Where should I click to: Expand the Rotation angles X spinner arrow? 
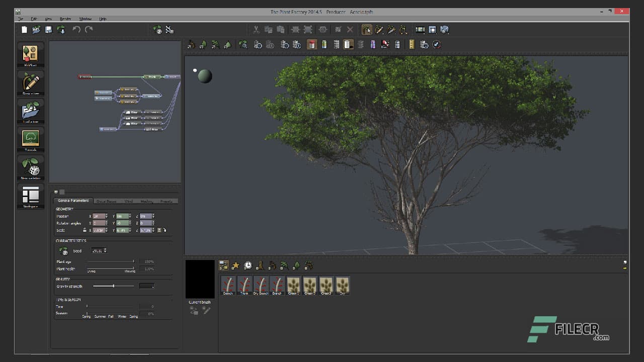tap(107, 223)
